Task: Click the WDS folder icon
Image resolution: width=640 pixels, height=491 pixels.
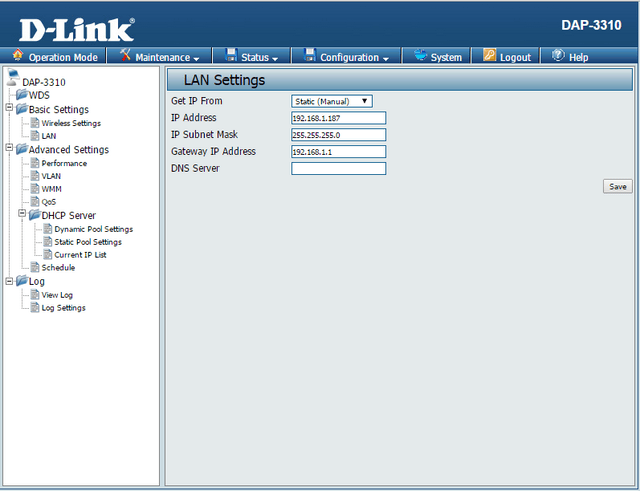Action: [x=22, y=95]
